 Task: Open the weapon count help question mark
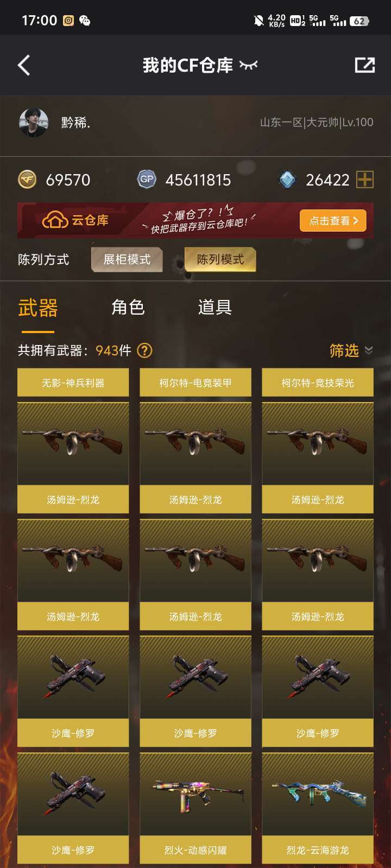click(x=144, y=350)
